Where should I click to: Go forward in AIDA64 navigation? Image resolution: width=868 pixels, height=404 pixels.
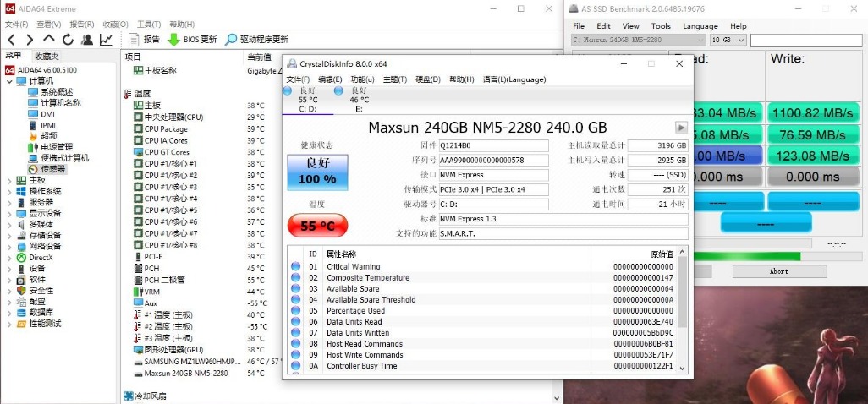[x=30, y=40]
